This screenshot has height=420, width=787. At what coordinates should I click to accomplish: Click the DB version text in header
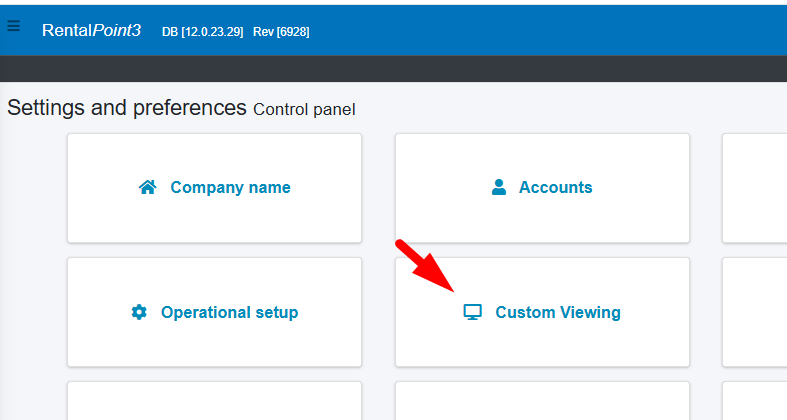point(202,32)
